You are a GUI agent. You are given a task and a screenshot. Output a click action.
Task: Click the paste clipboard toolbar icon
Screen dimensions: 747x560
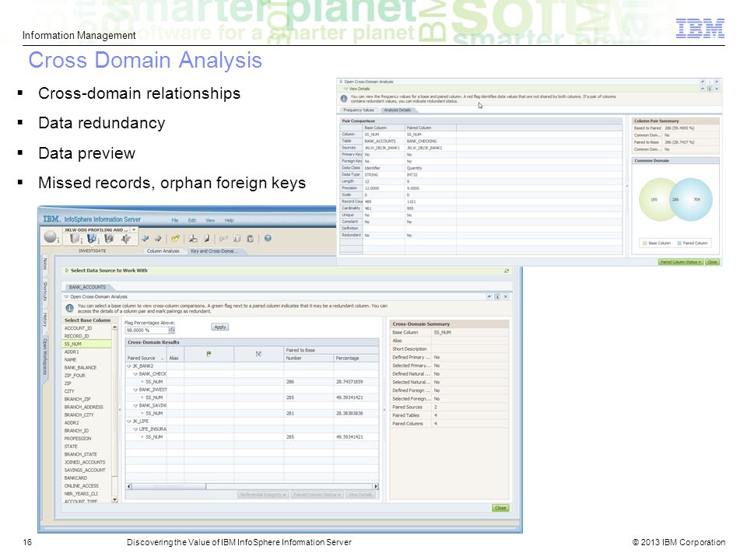[x=250, y=239]
